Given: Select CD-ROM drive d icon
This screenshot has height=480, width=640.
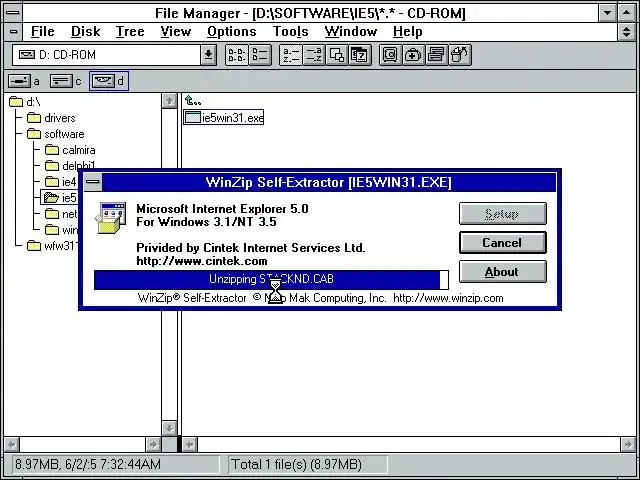Looking at the screenshot, I should (x=103, y=81).
